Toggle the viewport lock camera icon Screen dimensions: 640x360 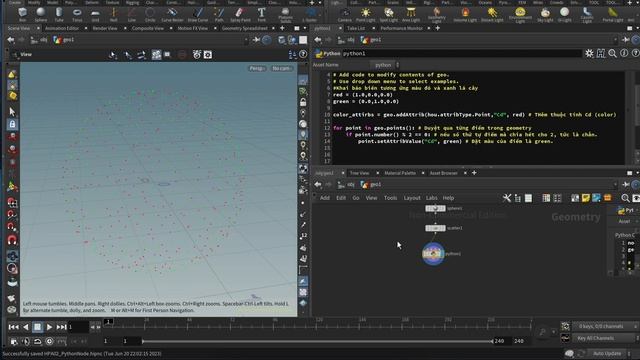(x=303, y=102)
